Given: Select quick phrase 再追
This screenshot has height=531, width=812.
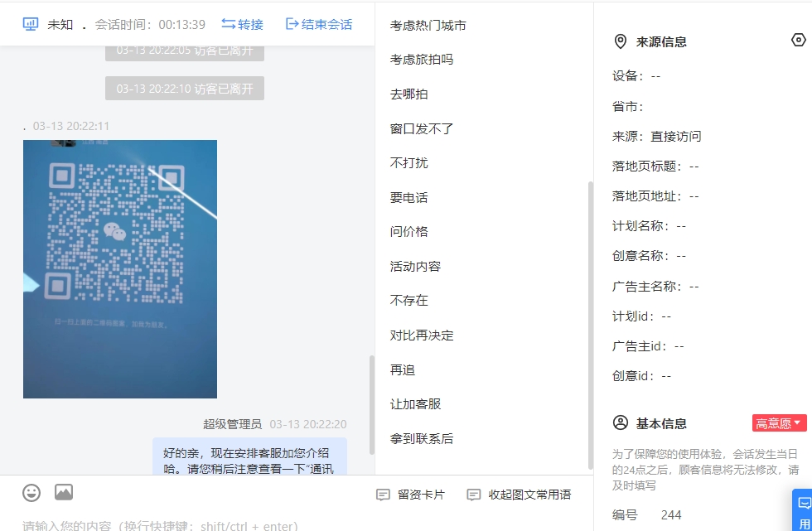Looking at the screenshot, I should point(403,370).
